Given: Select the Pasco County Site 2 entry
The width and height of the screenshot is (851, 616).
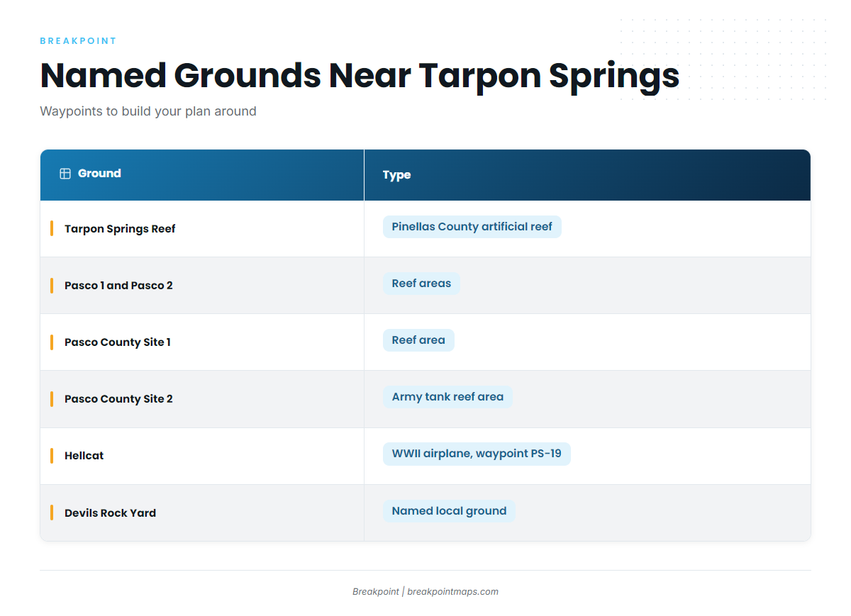Looking at the screenshot, I should click(x=118, y=399).
